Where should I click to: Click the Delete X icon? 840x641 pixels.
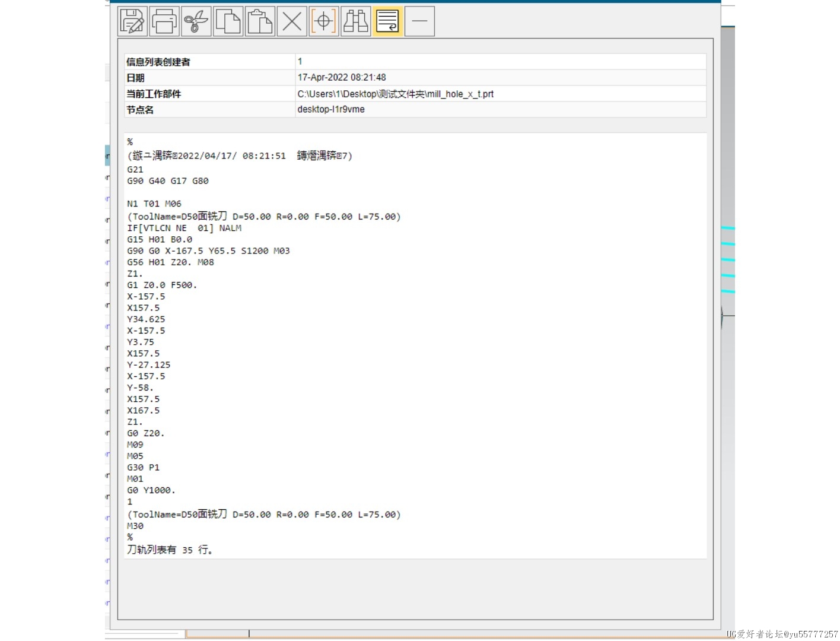[292, 21]
